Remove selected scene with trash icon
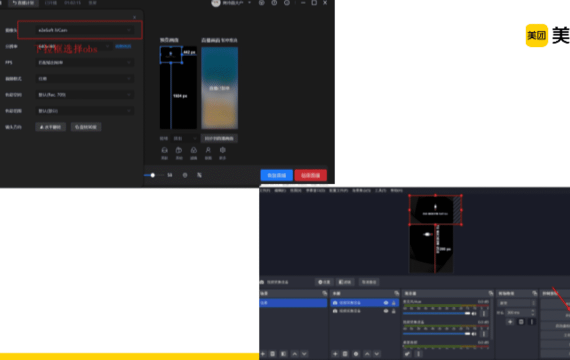 coord(273,353)
